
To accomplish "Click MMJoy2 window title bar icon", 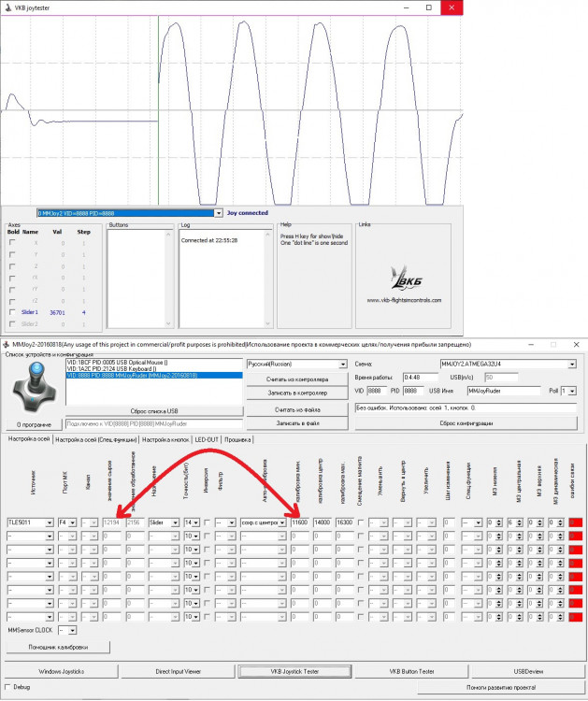I will click(6, 345).
